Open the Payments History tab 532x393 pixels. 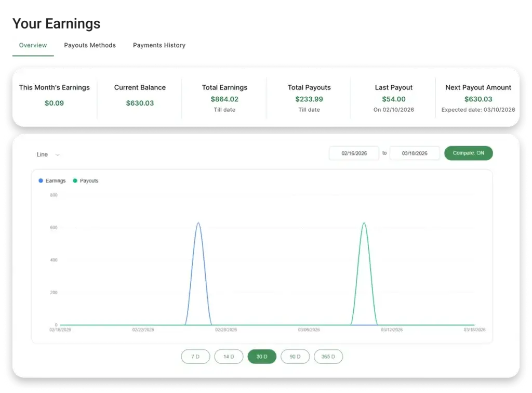pos(159,45)
